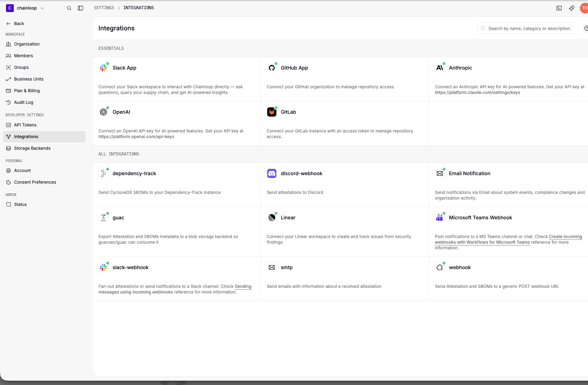Click the Audit Log history icon
The width and height of the screenshot is (588, 385).
(8, 102)
